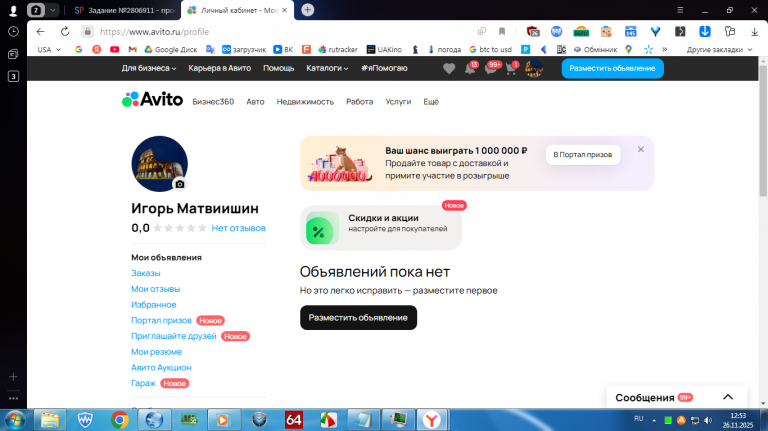Open the USA bookmarks folder dropdown
This screenshot has width=768, height=431.
tap(49, 49)
